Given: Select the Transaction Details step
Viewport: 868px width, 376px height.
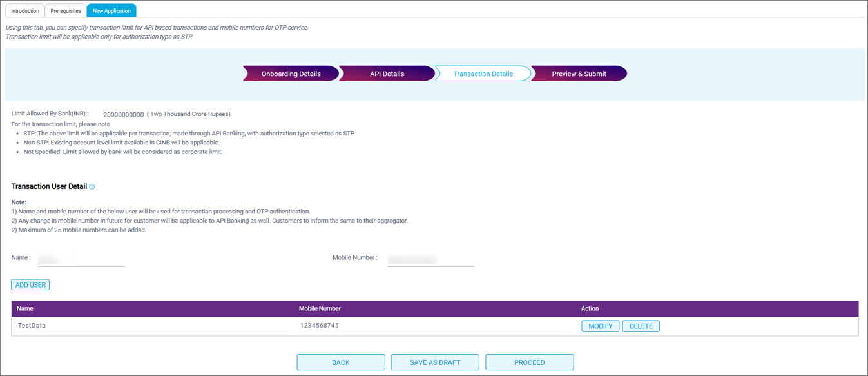Looking at the screenshot, I should tap(483, 74).
